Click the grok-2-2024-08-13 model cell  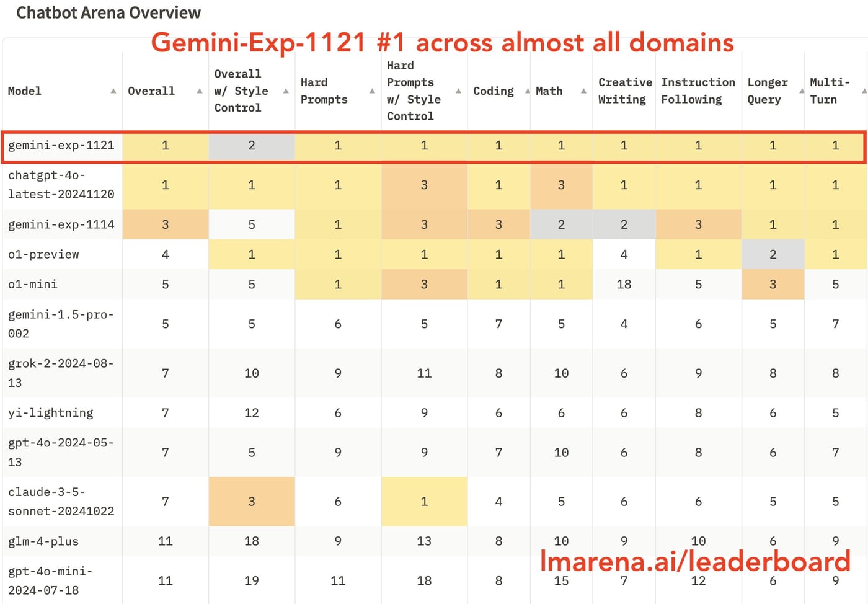[x=61, y=373]
